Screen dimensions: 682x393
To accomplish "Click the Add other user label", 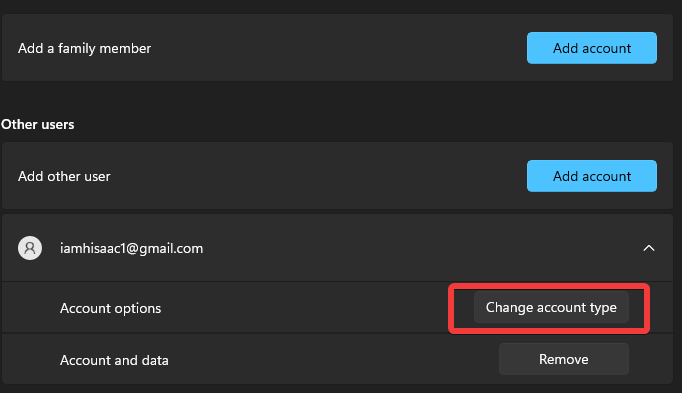I will [64, 176].
